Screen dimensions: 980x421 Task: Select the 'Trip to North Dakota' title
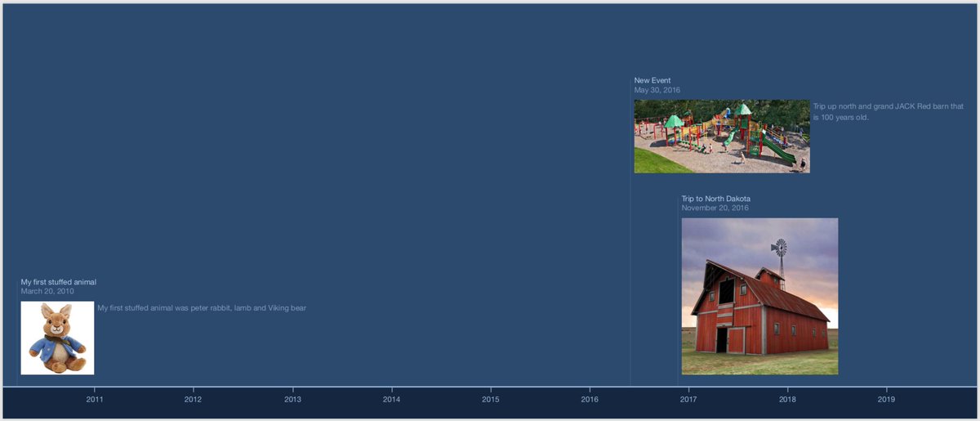(716, 199)
